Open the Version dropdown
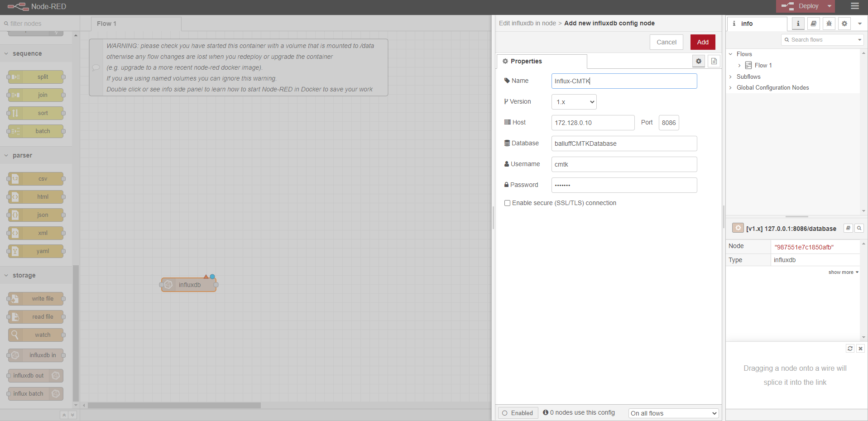The height and width of the screenshot is (421, 868). pos(574,102)
